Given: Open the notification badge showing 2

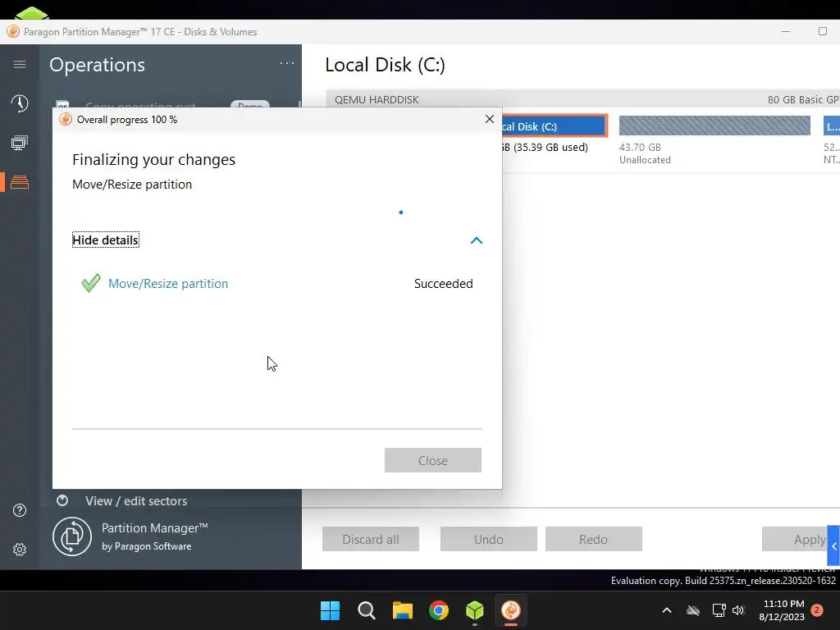Looking at the screenshot, I should coord(817,609).
